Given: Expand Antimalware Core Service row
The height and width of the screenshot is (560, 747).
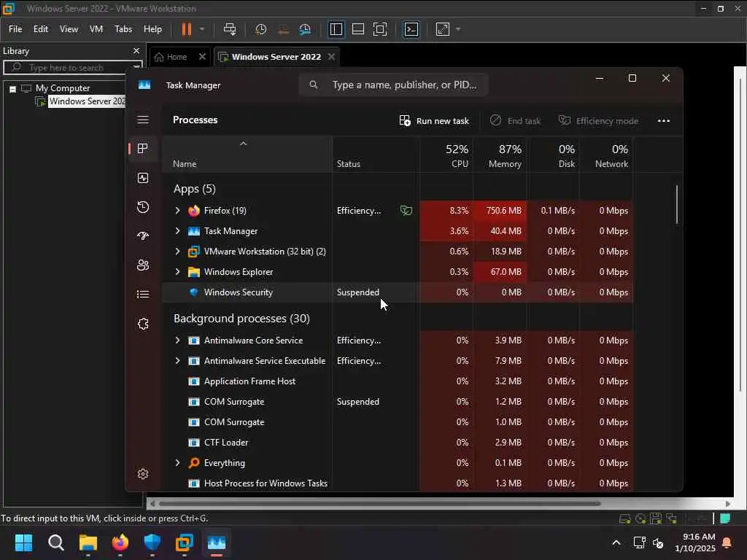Looking at the screenshot, I should pyautogui.click(x=177, y=341).
